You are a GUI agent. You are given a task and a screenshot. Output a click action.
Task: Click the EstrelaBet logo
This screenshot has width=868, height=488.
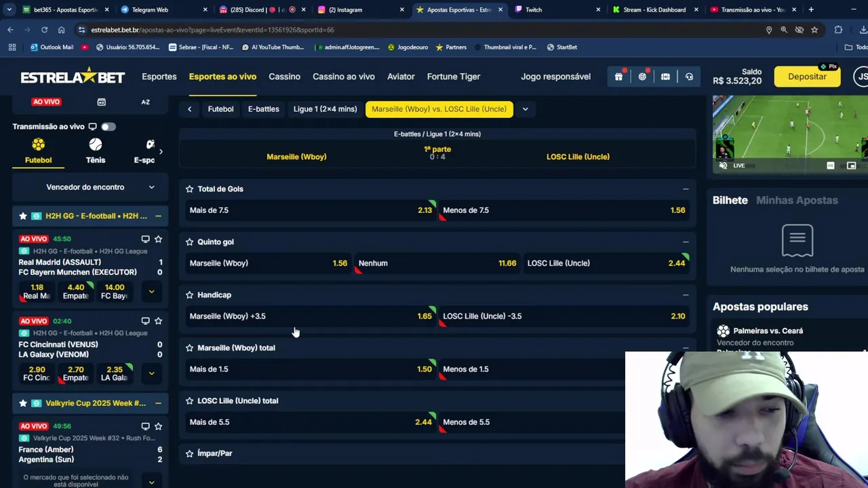pyautogui.click(x=73, y=77)
